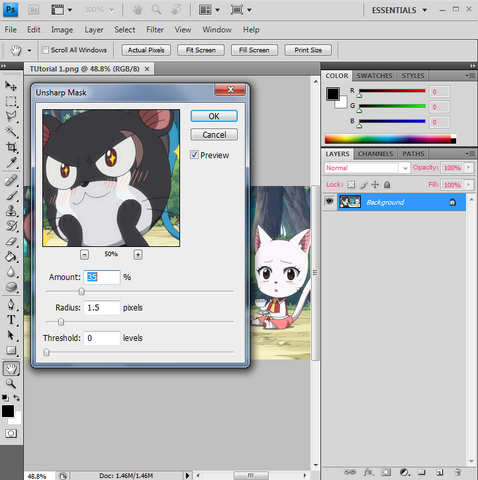Click OK in Unsharp Mask dialog
The image size is (478, 480).
point(214,116)
